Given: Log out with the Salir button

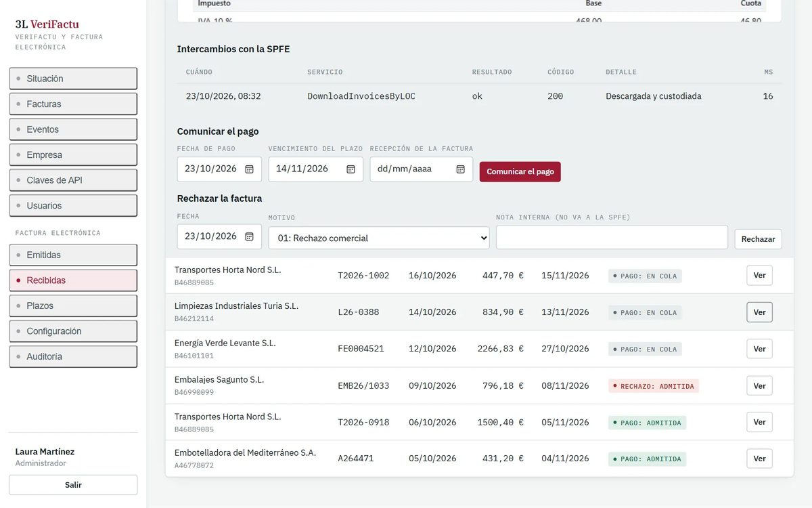Looking at the screenshot, I should pos(73,485).
